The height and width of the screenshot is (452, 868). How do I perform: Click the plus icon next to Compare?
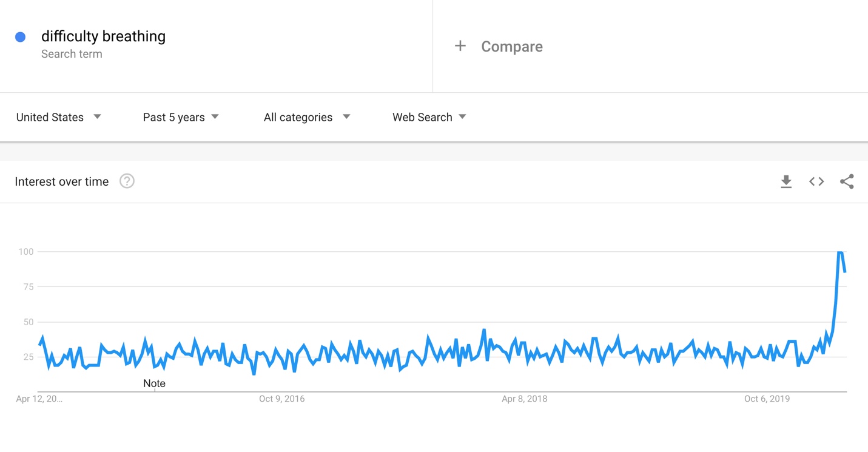tap(460, 46)
